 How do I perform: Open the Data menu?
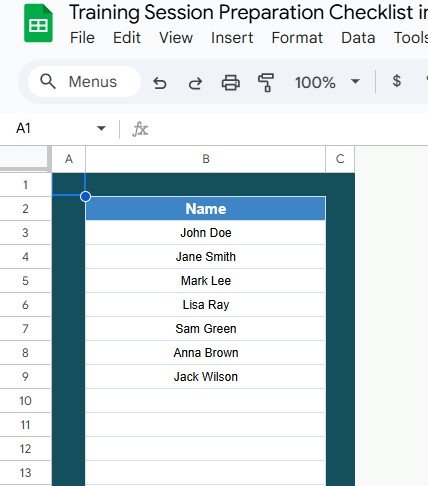coord(358,38)
